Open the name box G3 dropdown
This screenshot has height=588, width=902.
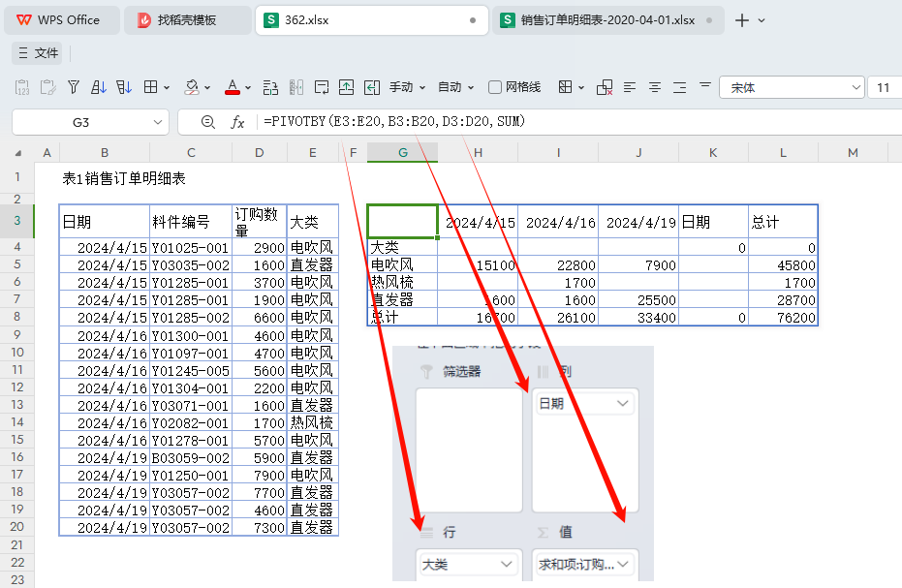point(158,123)
